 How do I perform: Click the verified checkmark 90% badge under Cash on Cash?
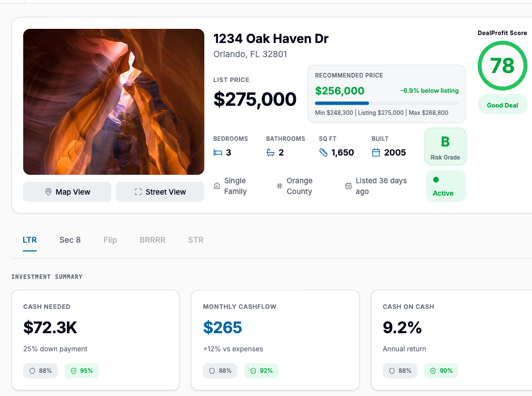pyautogui.click(x=441, y=371)
